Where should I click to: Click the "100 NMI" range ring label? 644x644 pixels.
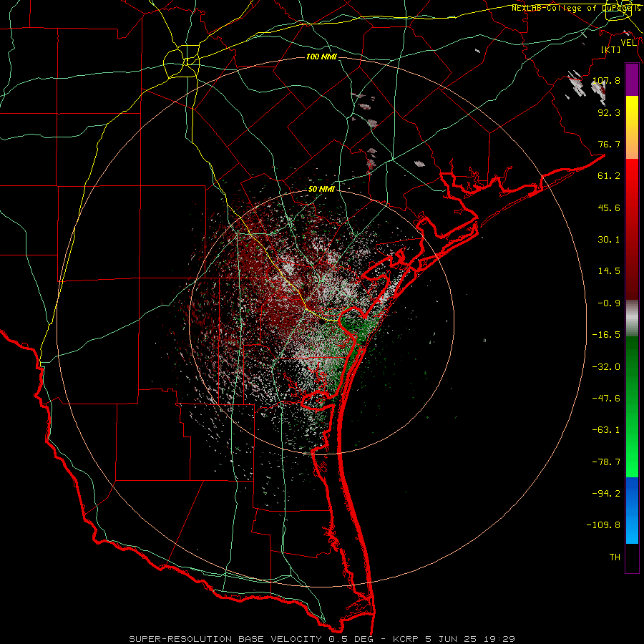(x=321, y=57)
